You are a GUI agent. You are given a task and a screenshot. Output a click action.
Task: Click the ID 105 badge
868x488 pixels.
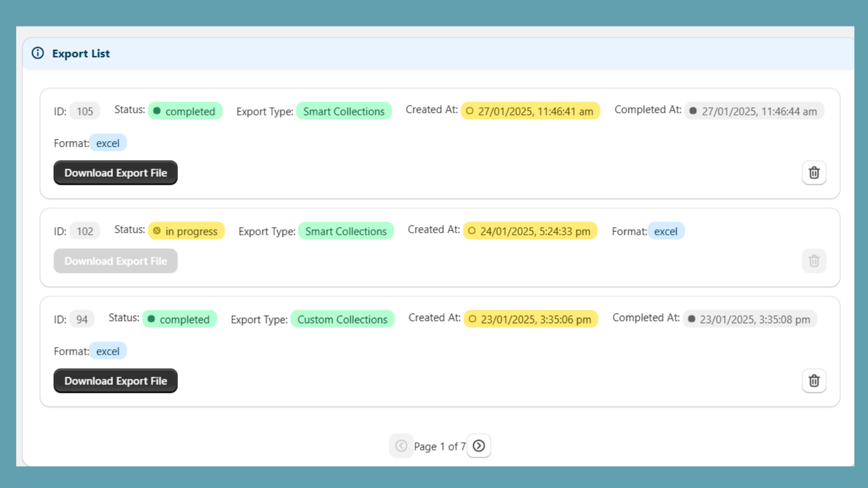[85, 111]
